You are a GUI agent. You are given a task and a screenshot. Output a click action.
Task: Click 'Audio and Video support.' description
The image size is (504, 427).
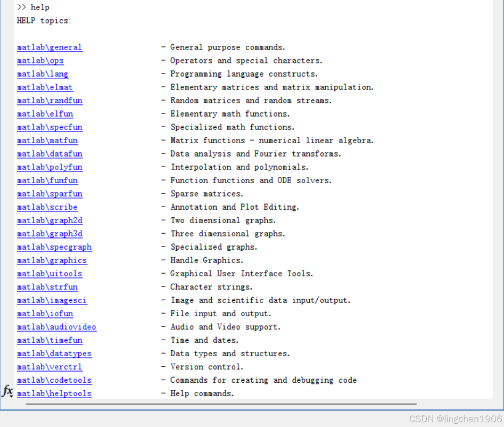pos(225,327)
